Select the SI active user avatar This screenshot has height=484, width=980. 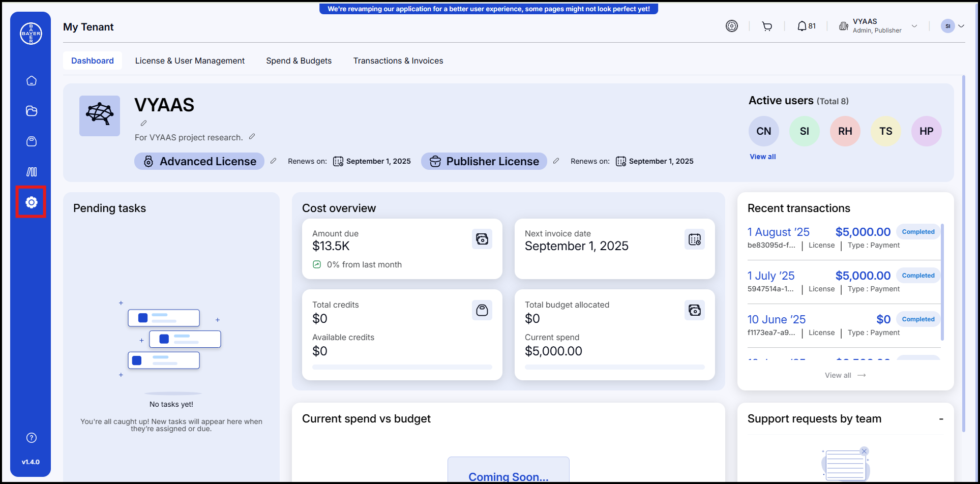pos(805,131)
